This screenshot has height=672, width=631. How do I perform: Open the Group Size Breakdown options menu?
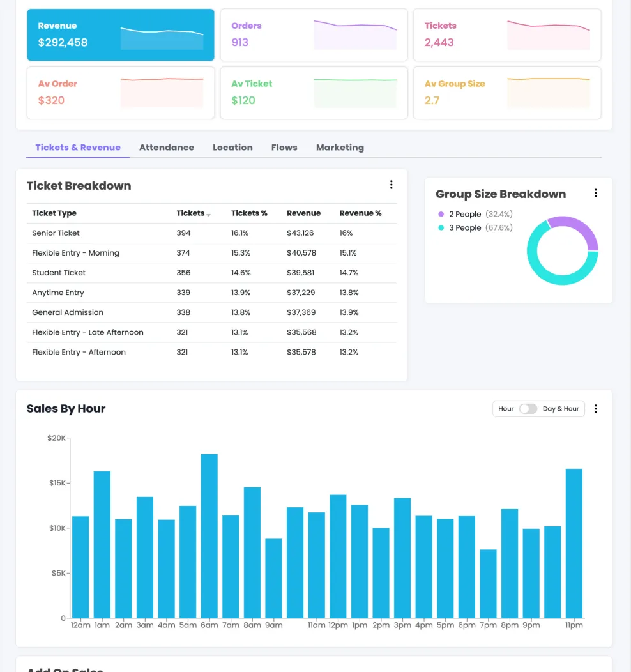tap(595, 192)
